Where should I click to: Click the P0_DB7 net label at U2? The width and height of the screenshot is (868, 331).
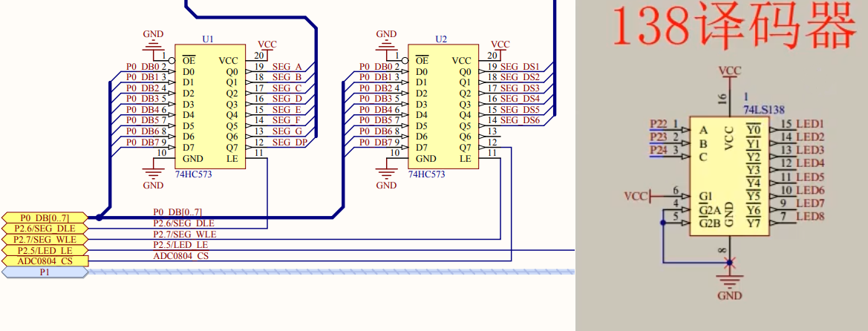[x=375, y=142]
